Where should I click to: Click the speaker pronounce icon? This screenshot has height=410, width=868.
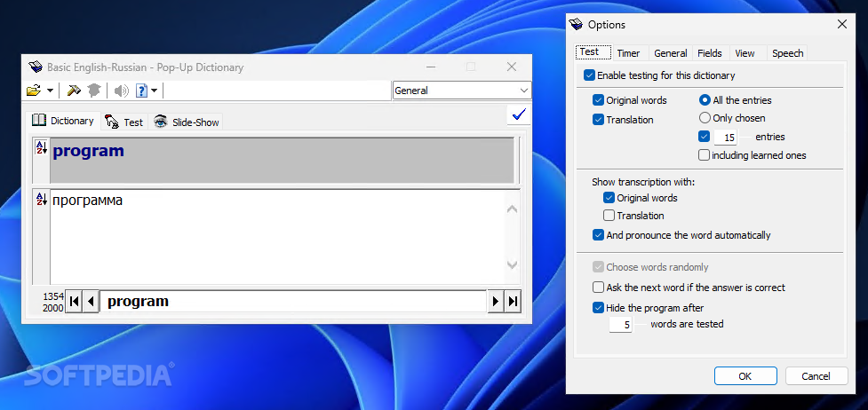(121, 91)
